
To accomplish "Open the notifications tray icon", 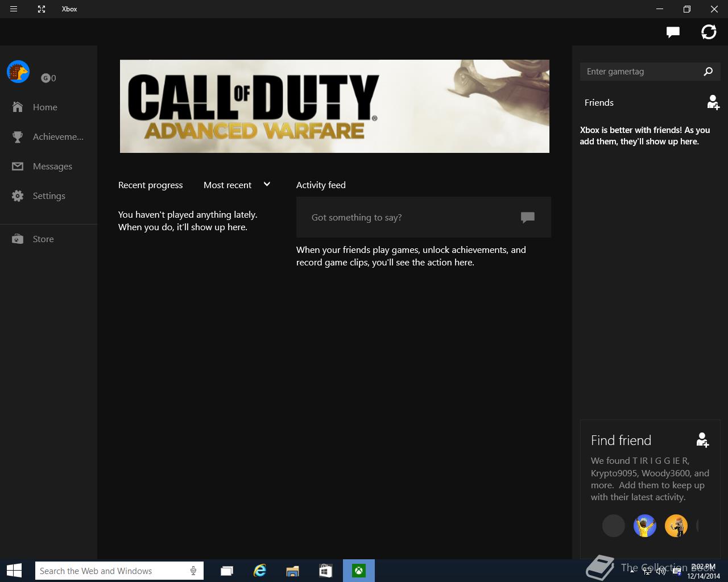I will point(677,571).
